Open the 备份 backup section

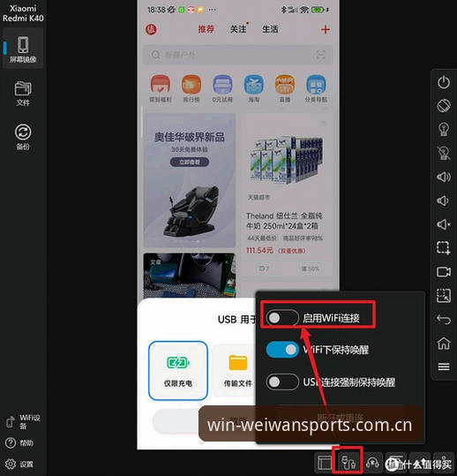pos(23,137)
